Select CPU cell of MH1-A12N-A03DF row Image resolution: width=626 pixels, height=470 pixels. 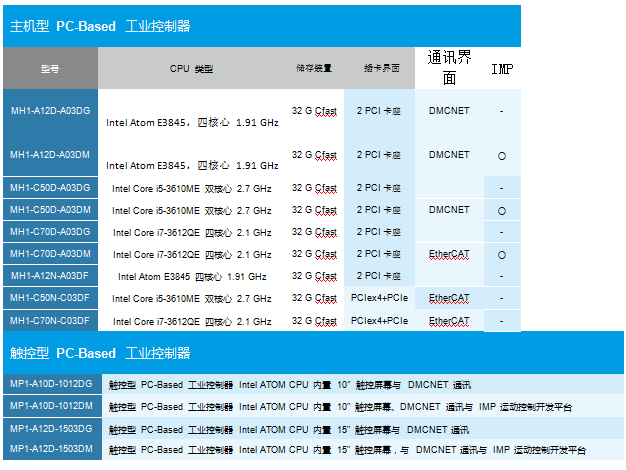click(x=192, y=276)
